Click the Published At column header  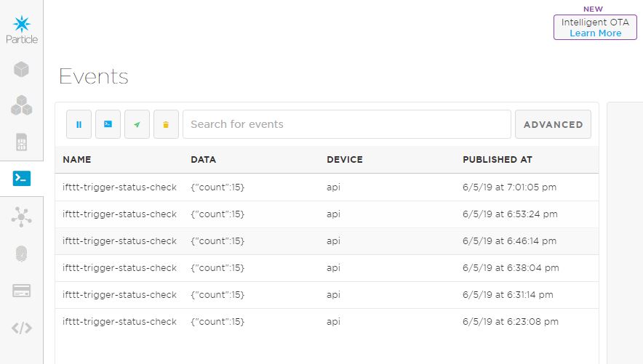(498, 160)
